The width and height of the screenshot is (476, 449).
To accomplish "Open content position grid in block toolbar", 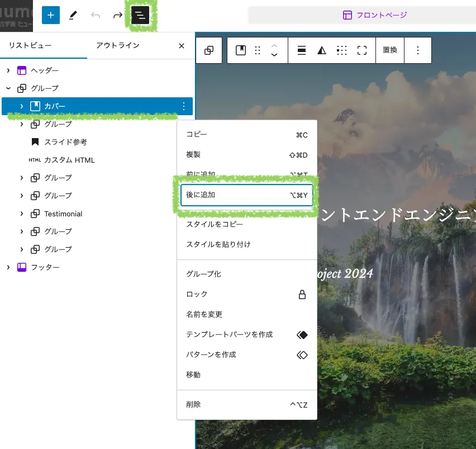I will point(342,50).
